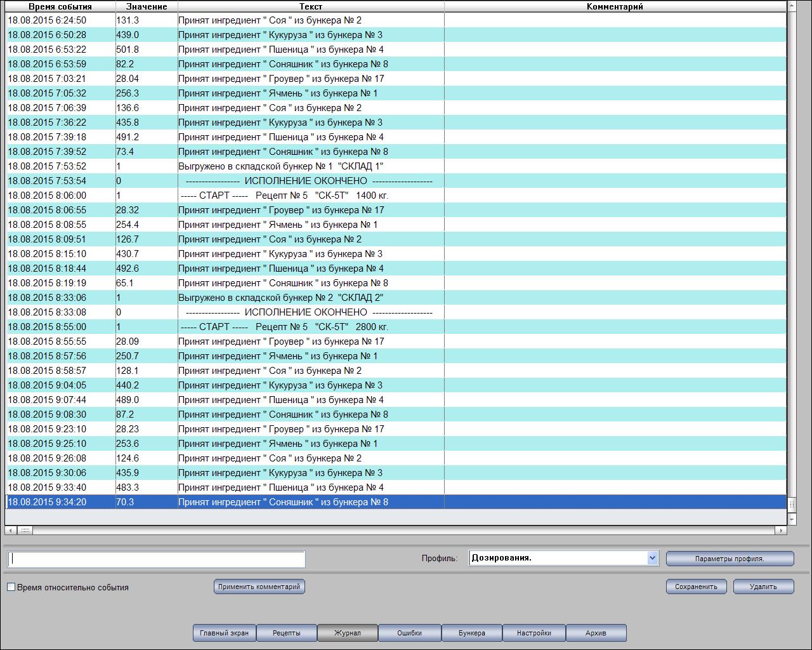
Task: Open the 'Бункера' tab
Action: point(471,633)
